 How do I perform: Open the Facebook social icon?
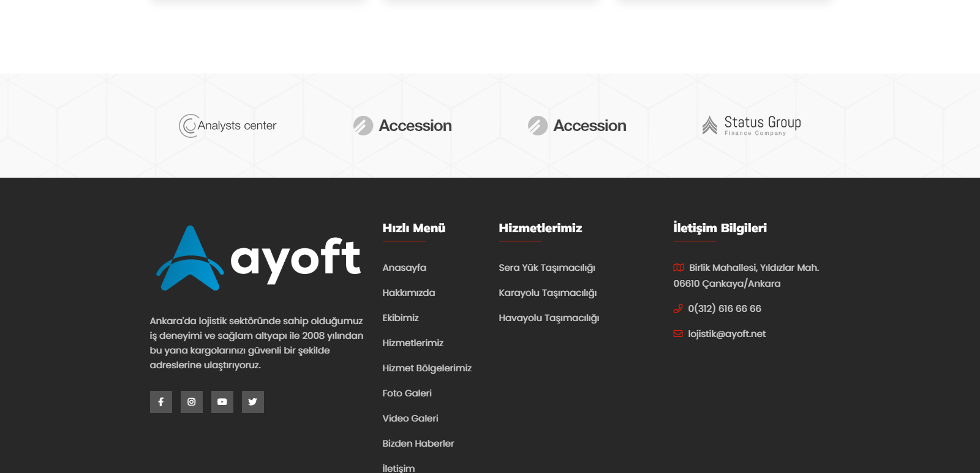[160, 402]
